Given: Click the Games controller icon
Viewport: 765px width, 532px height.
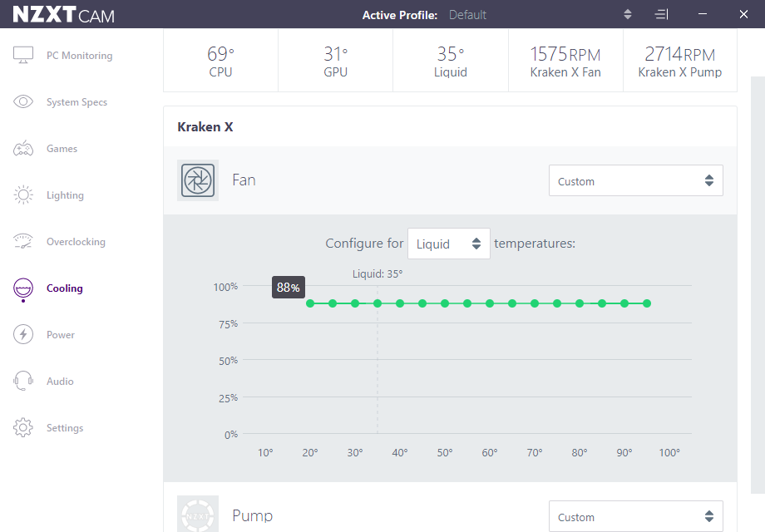Looking at the screenshot, I should [23, 148].
